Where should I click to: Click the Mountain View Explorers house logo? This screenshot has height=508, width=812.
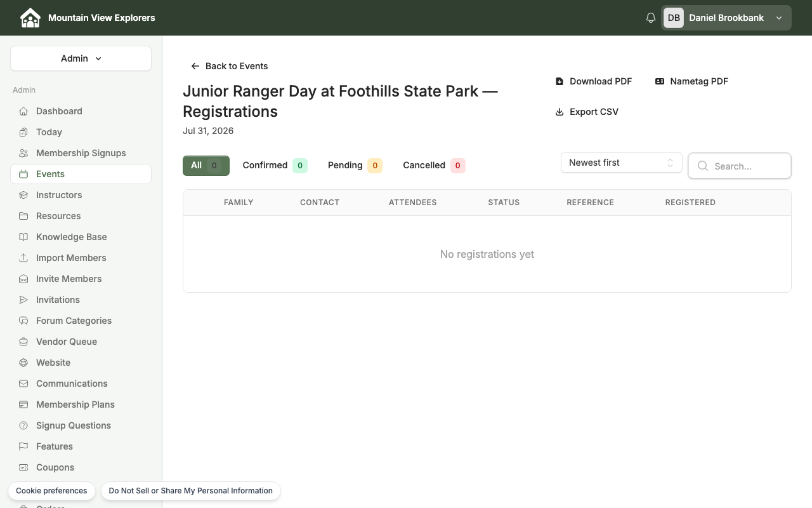point(30,18)
